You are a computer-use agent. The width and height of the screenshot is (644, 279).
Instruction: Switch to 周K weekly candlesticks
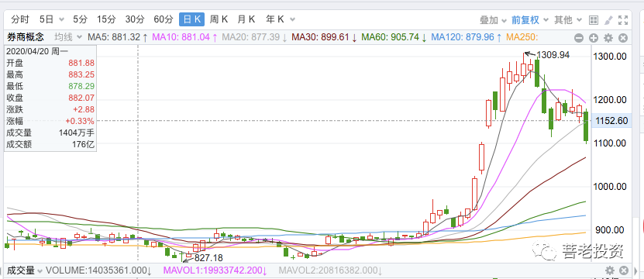click(x=219, y=19)
